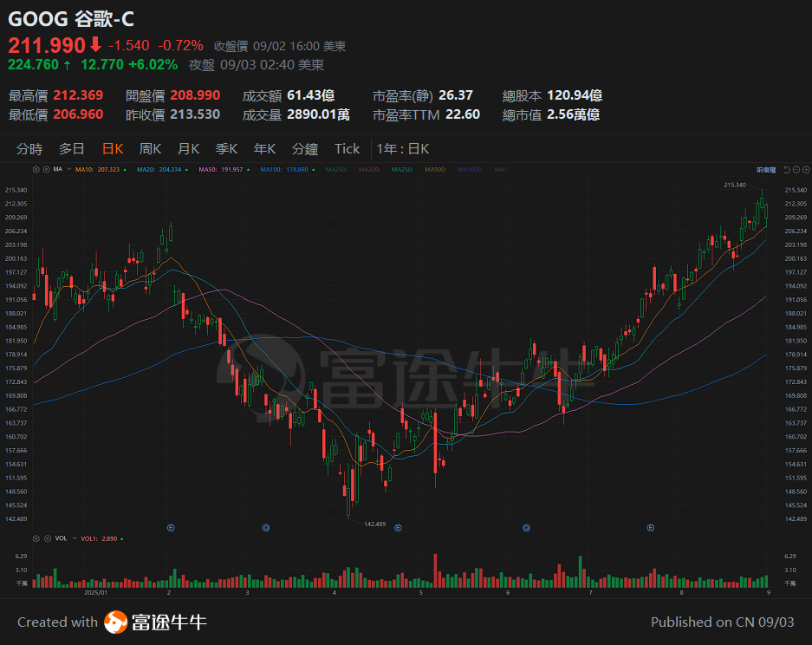The width and height of the screenshot is (812, 645).
Task: Click the purple MA50 colored value label
Action: click(224, 169)
